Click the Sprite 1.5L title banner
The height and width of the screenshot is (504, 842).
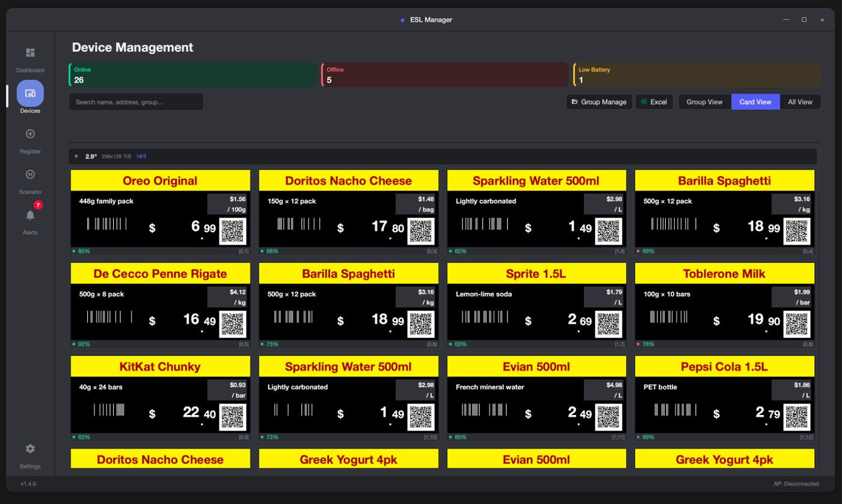[x=536, y=274]
